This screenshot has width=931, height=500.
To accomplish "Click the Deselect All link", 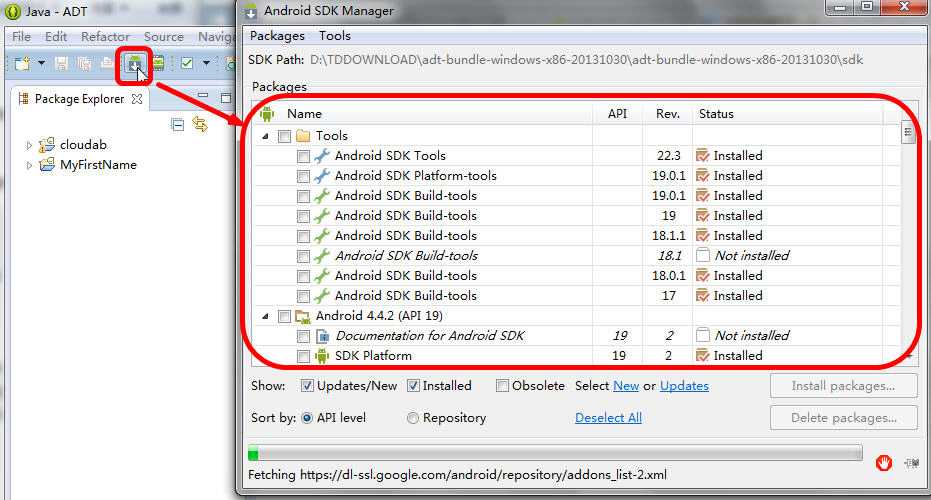I will pos(608,418).
